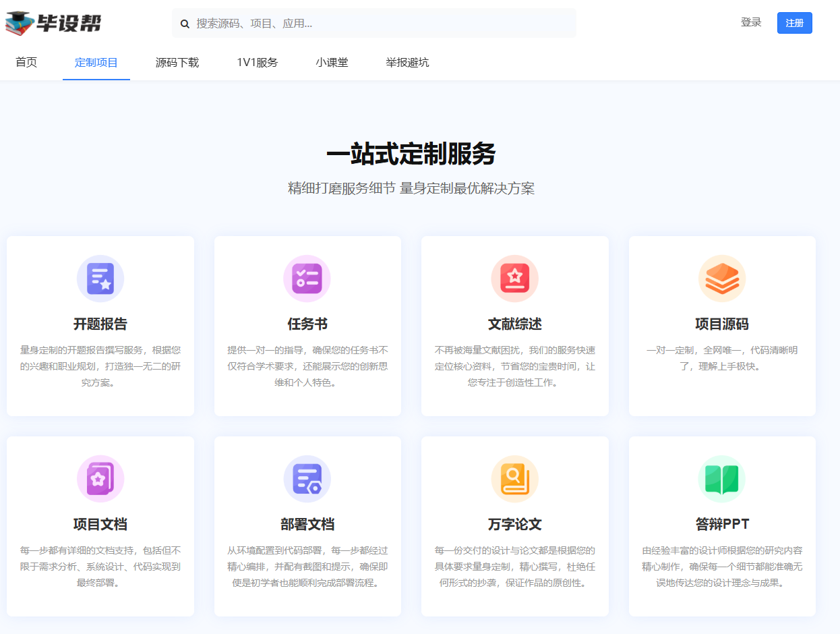Click the 部署文档 blue file icon
Image resolution: width=840 pixels, height=634 pixels.
click(x=307, y=478)
